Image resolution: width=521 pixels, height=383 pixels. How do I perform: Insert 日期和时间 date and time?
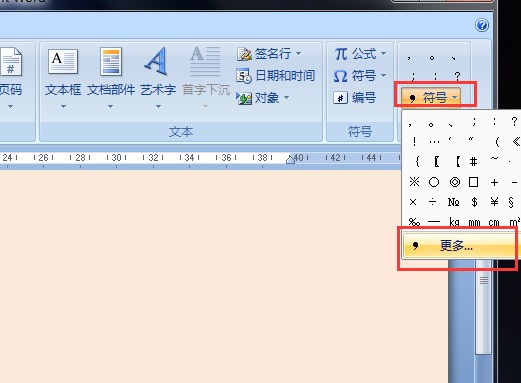(x=275, y=76)
